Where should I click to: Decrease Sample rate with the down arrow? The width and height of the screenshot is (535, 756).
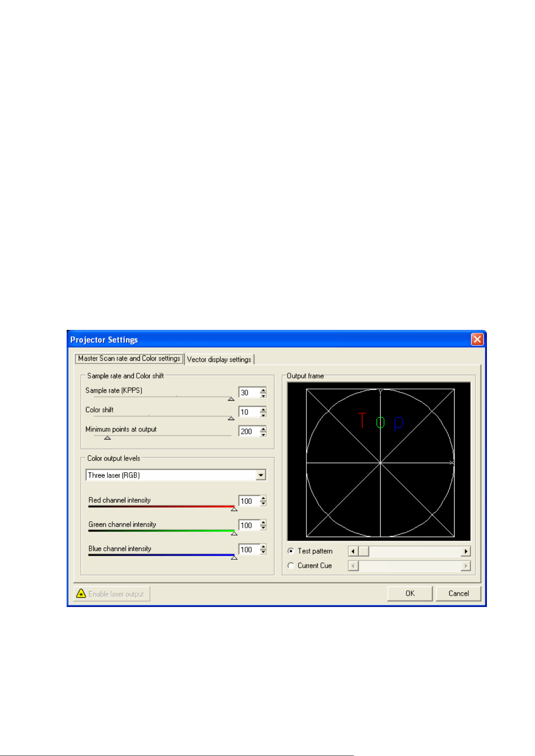point(263,395)
